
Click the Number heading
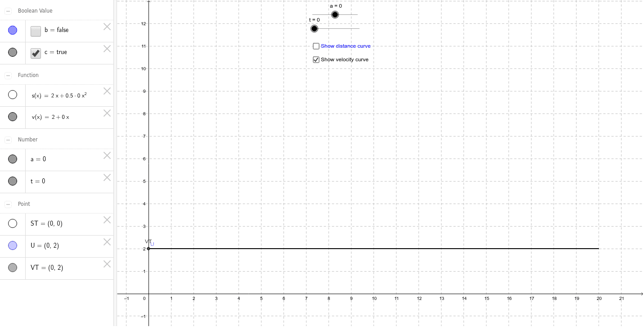(x=28, y=140)
